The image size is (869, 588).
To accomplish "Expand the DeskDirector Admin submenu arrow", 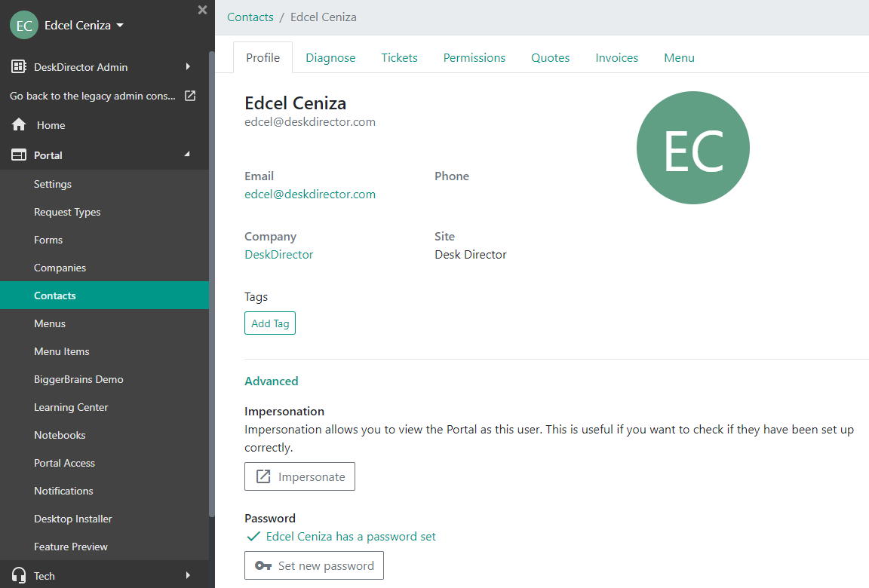I will [188, 66].
